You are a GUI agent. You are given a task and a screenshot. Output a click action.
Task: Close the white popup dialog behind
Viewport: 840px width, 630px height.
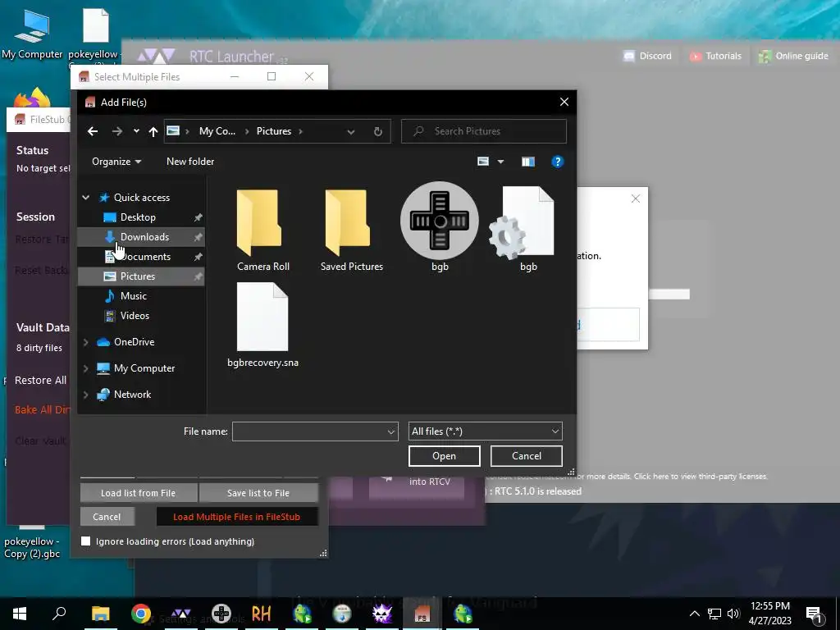click(636, 199)
